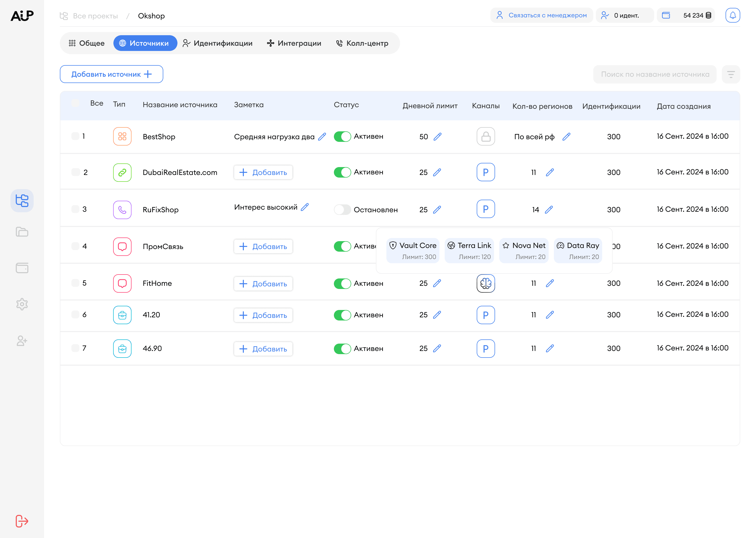Viewport: 756px width, 538px height.
Task: Edit BestShop daily limit pencil icon
Action: point(437,137)
